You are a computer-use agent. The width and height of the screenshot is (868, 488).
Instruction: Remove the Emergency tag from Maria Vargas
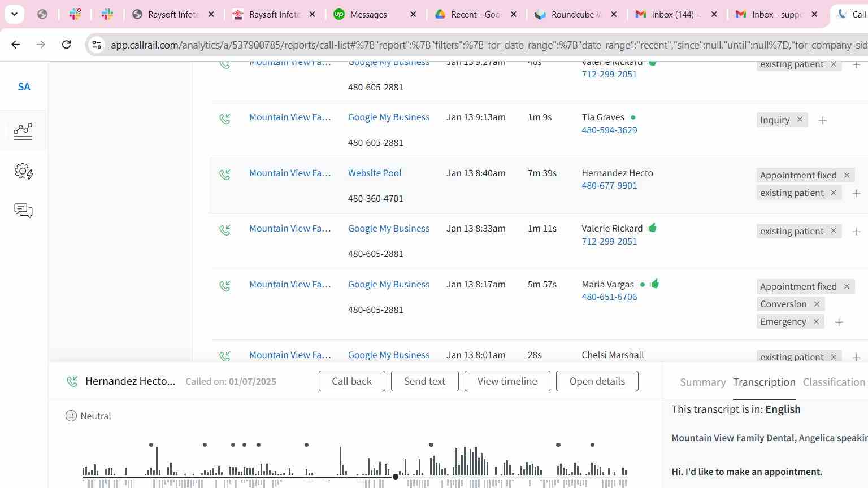(x=816, y=322)
